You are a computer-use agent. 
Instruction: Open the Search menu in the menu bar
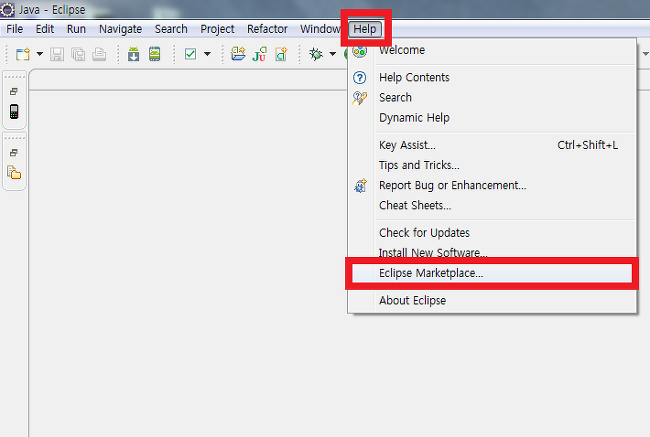pyautogui.click(x=171, y=29)
